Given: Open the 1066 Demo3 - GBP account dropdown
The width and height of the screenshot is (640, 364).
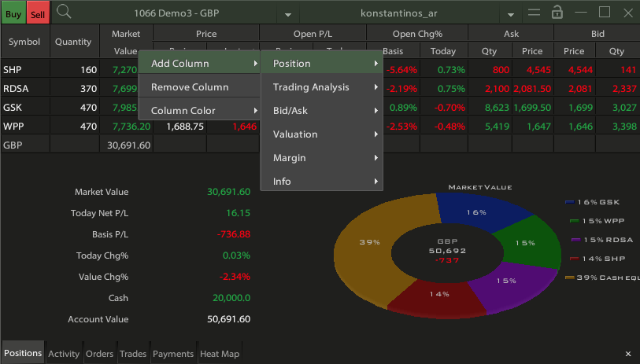Looking at the screenshot, I should pos(288,14).
